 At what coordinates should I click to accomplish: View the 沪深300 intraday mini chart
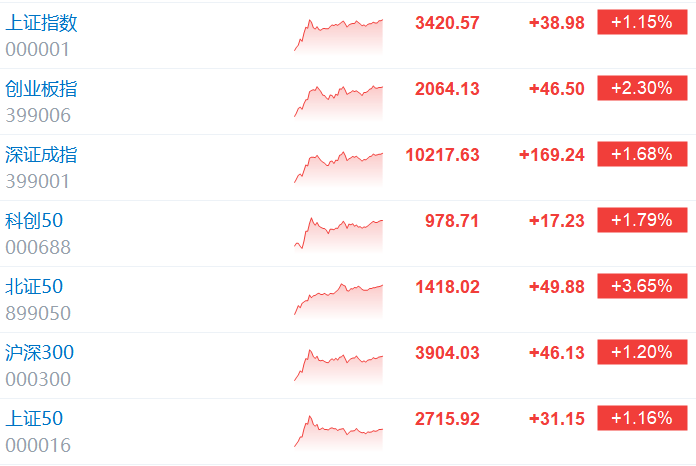[338, 367]
